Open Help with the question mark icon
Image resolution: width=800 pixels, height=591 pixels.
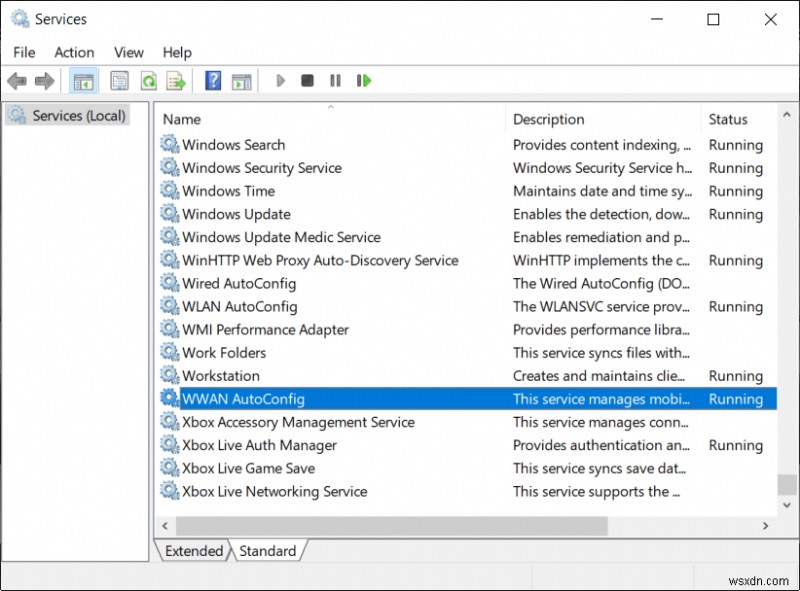pyautogui.click(x=212, y=80)
